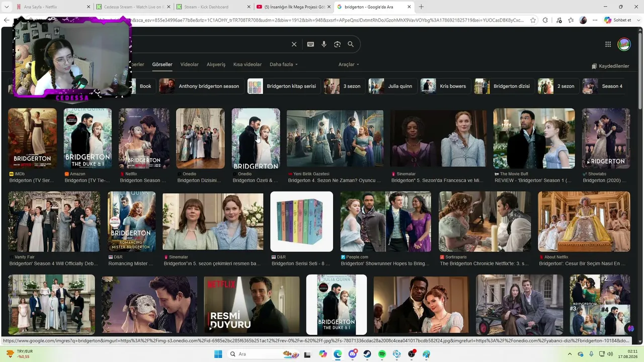This screenshot has width=644, height=362.
Task: Open the browser settings three-dot menu
Action: click(595, 20)
